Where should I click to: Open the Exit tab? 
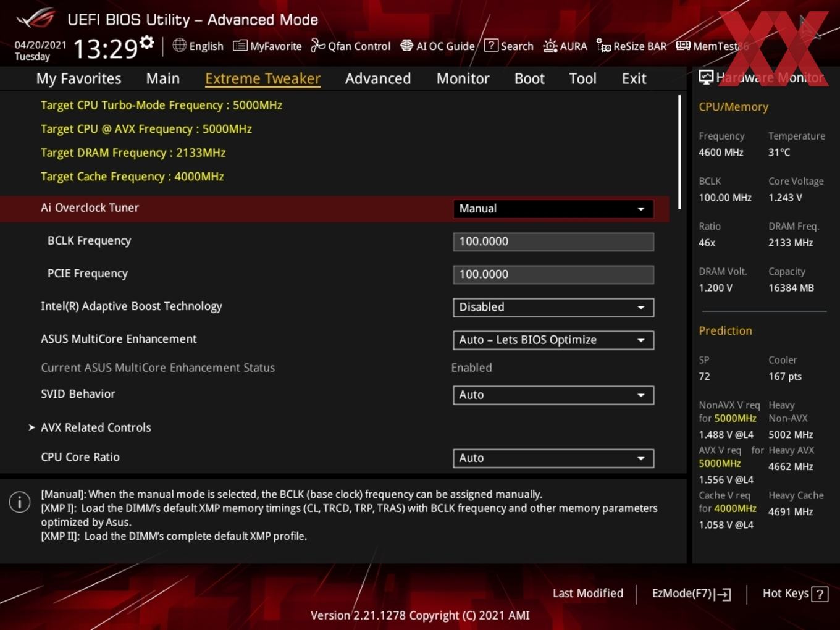click(634, 78)
